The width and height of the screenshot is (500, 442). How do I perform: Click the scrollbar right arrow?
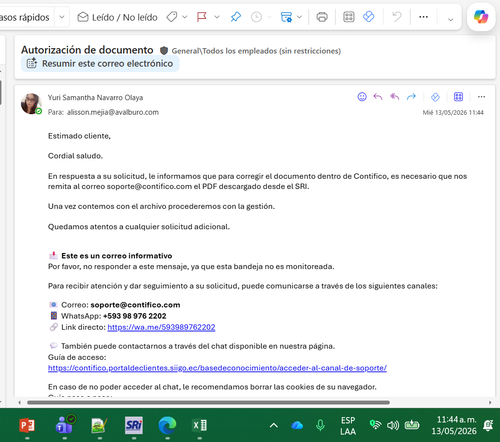coord(490,402)
